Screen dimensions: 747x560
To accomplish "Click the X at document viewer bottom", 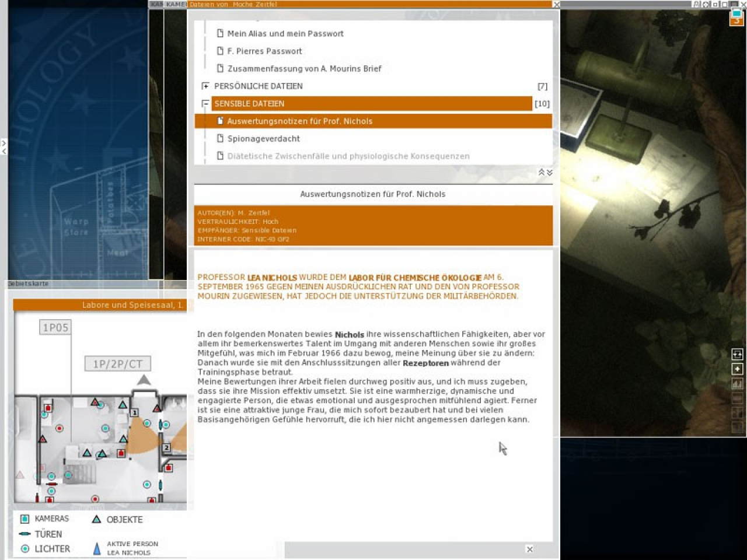I will tap(529, 549).
